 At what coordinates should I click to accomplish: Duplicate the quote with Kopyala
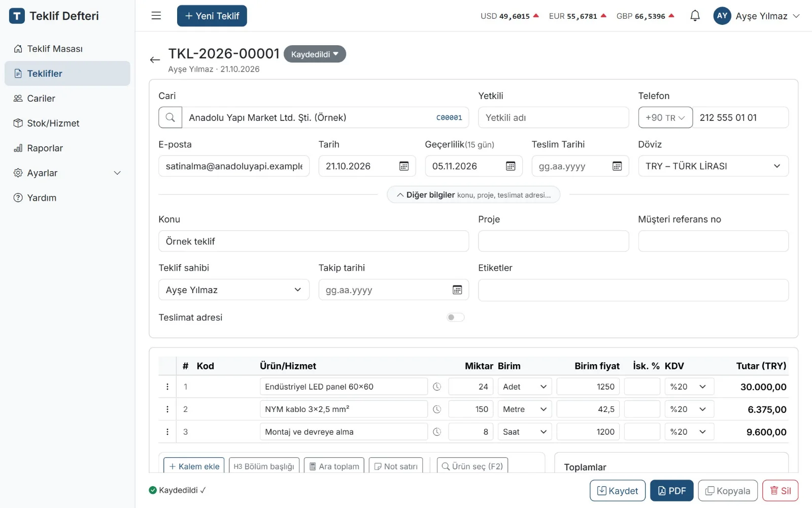point(728,491)
